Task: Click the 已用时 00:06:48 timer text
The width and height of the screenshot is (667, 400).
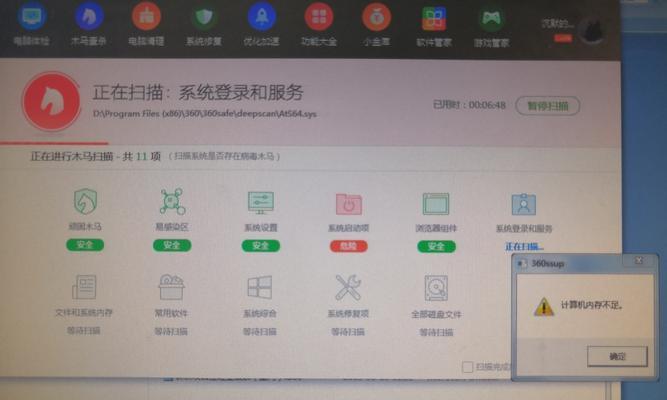Action: [x=469, y=105]
